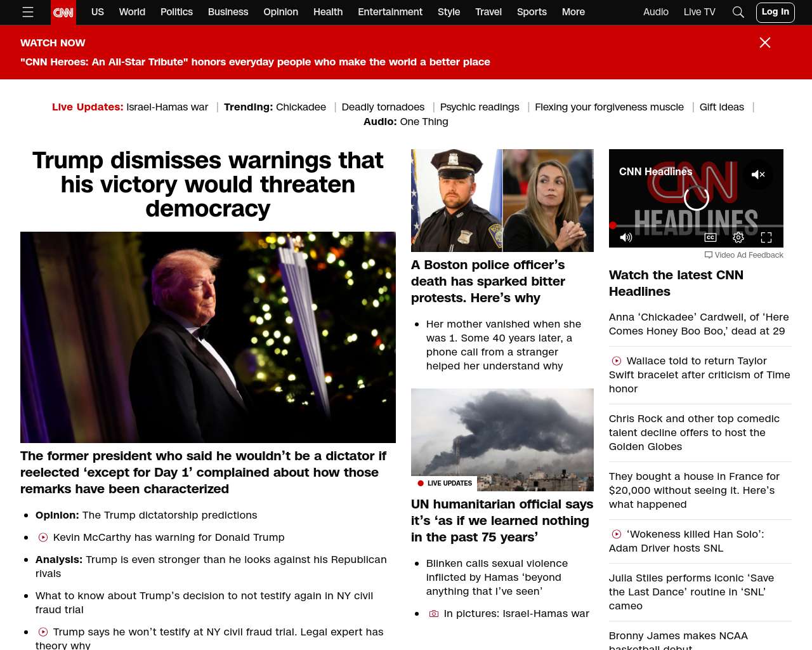Enter fullscreen on the headlines video
The image size is (812, 650).
(766, 237)
